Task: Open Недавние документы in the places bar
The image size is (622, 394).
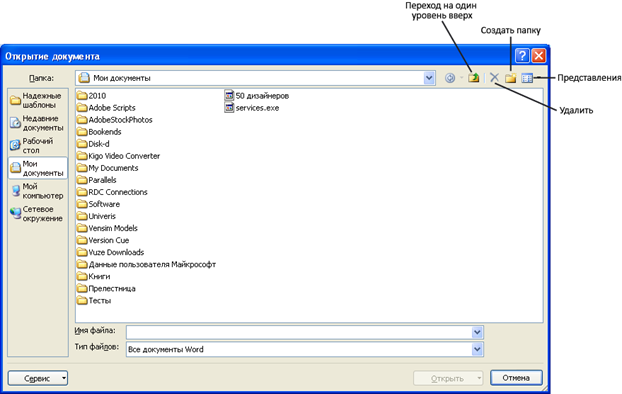Action: [37, 123]
